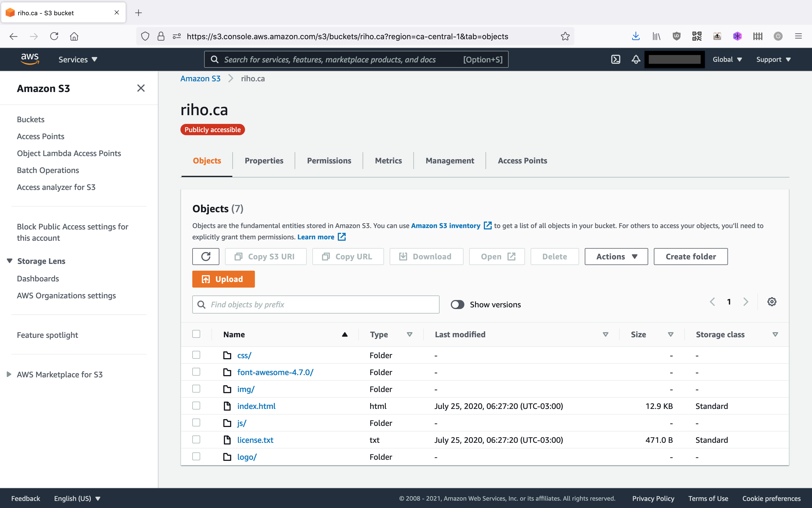Click browser back arrow
This screenshot has width=812, height=508.
tap(14, 36)
